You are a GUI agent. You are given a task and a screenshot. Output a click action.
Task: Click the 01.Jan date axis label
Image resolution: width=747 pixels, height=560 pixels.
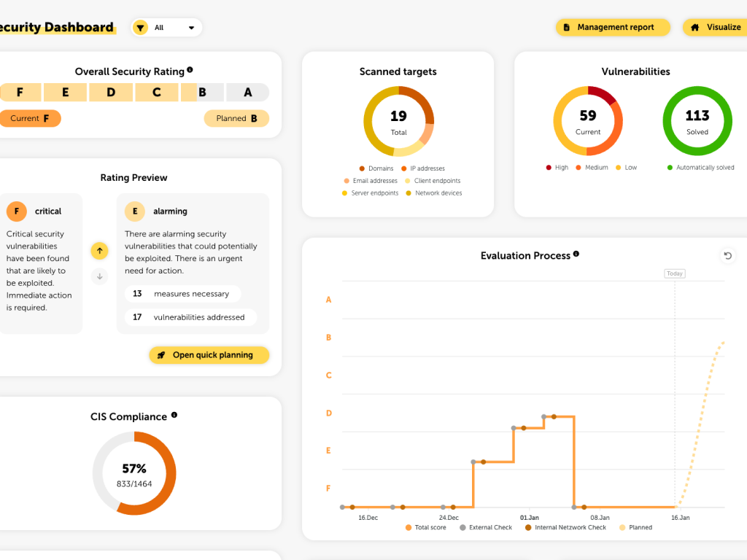[x=530, y=518]
